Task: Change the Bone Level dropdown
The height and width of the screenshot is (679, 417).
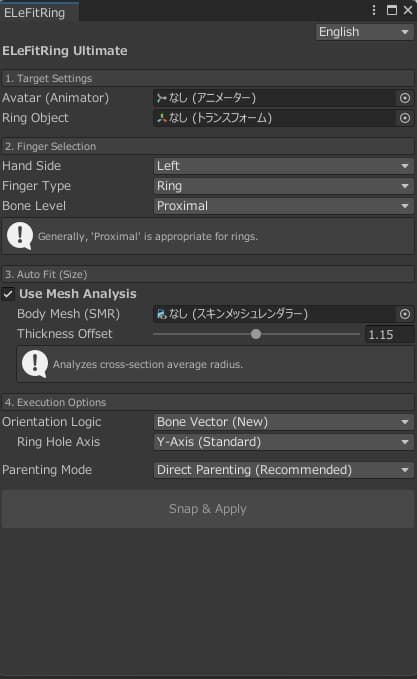Action: (283, 206)
